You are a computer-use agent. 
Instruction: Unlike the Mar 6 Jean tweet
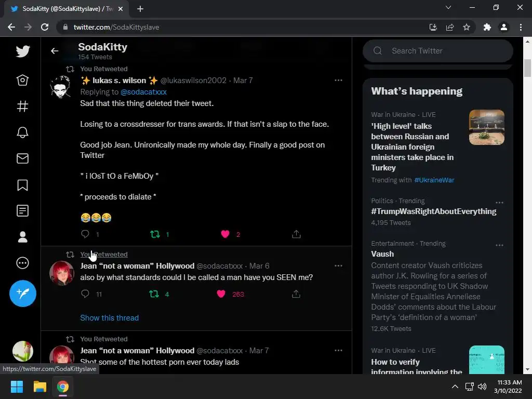point(221,294)
